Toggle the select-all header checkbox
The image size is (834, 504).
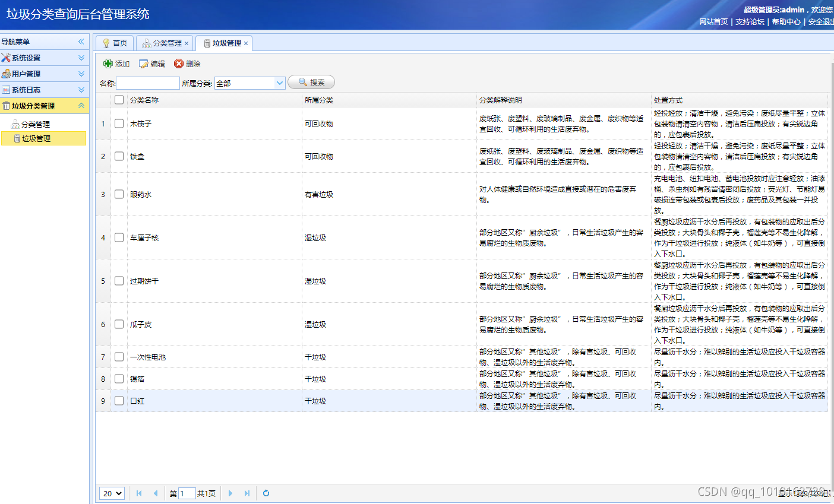coord(119,100)
